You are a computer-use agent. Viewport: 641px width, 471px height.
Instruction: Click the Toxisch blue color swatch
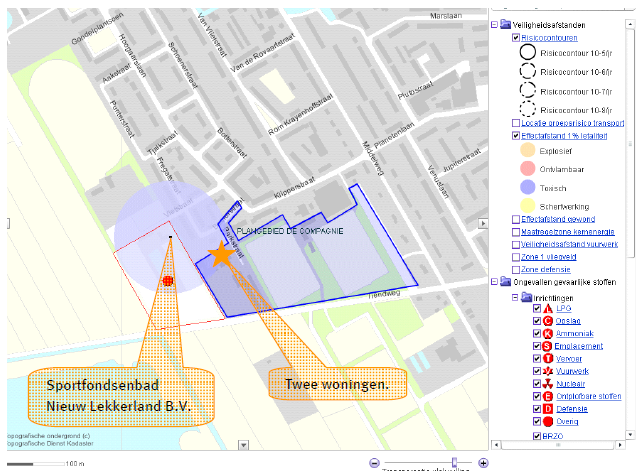click(527, 187)
